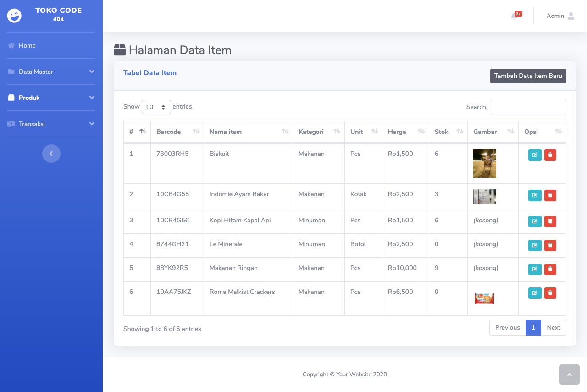Sort table by Gambar column
The width and height of the screenshot is (587, 392).
coord(493,132)
